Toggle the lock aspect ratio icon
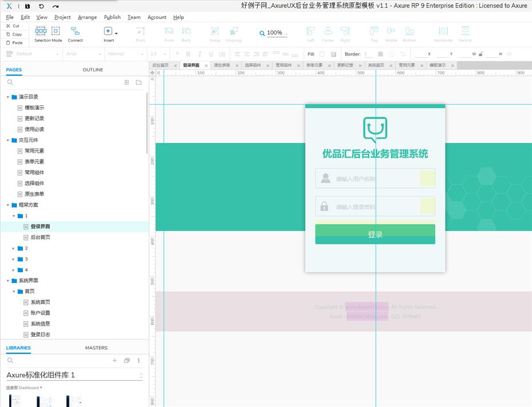 [481, 54]
